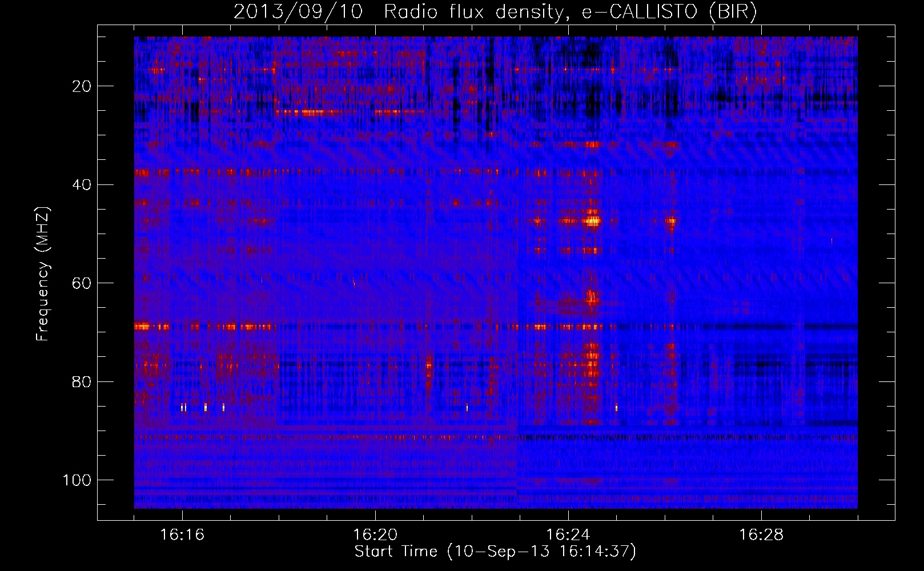Click the 16:24 time tick label

(568, 534)
